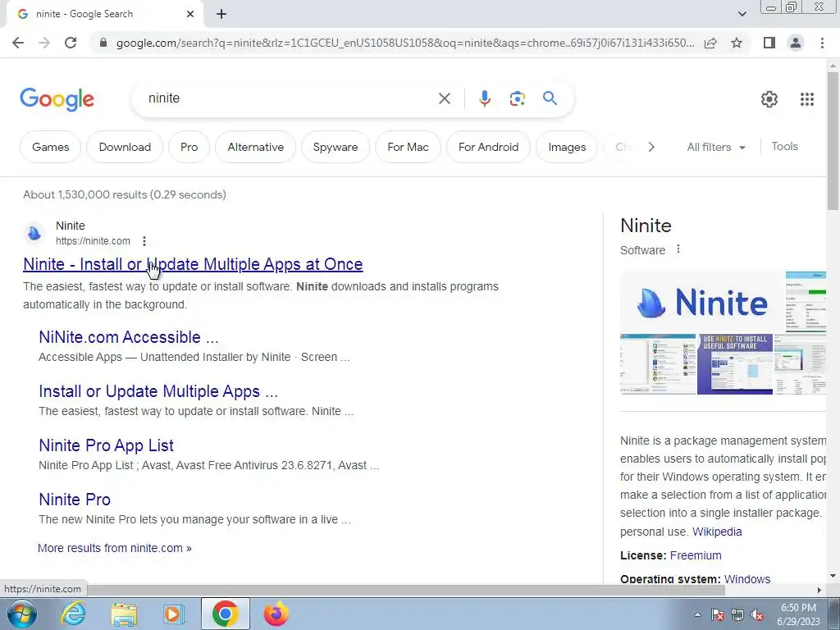840x630 pixels.
Task: Open clock showing 6:50 PM
Action: click(798, 614)
